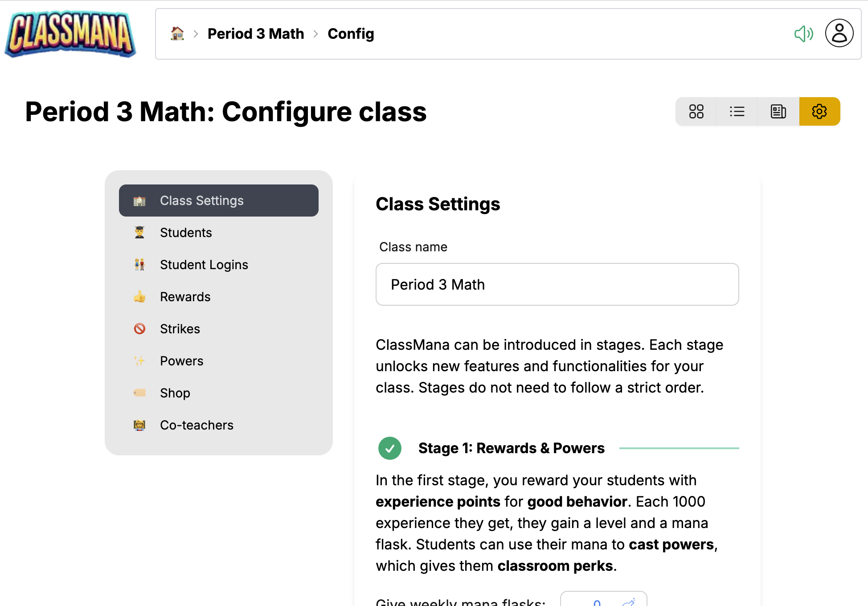The width and height of the screenshot is (868, 606).
Task: Open the user profile avatar menu
Action: click(839, 33)
